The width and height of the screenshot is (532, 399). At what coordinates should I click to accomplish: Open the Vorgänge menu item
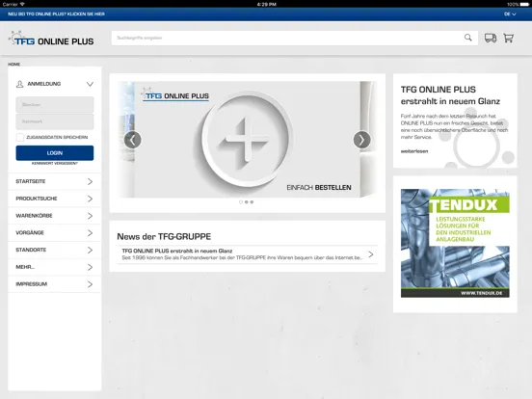(x=54, y=233)
